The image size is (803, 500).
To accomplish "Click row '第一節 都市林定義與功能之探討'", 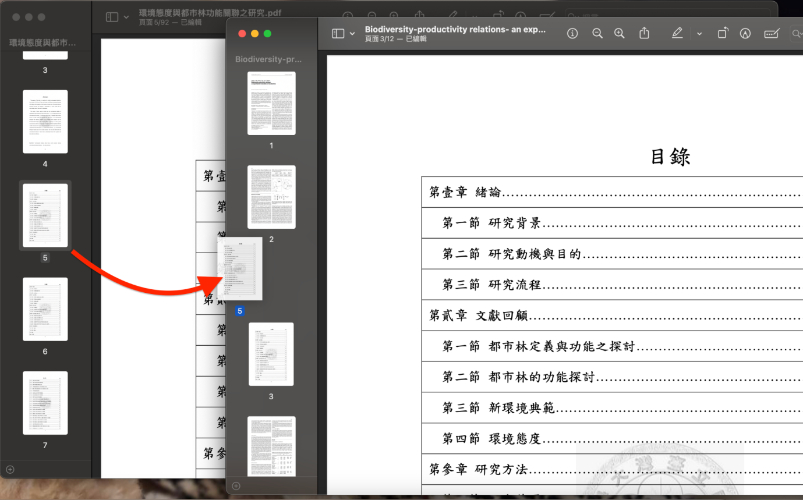I will click(612, 346).
